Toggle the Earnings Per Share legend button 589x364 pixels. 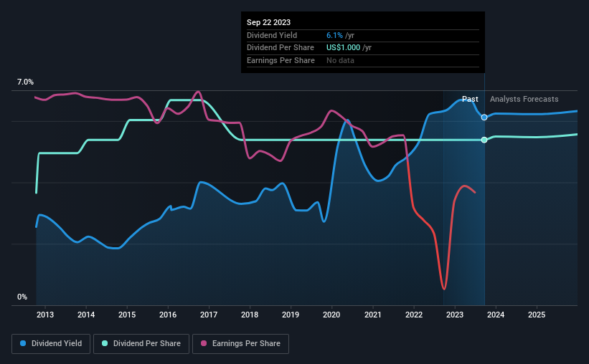click(x=240, y=344)
